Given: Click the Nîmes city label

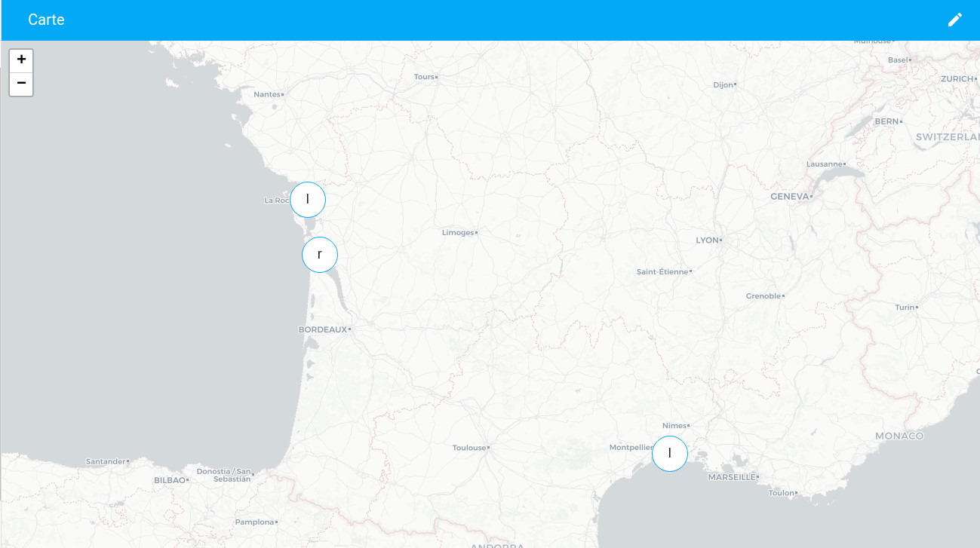Looking at the screenshot, I should 674,426.
